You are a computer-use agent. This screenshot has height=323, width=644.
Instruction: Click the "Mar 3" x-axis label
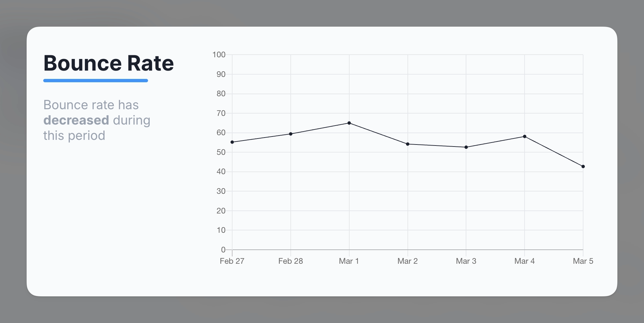tap(466, 261)
